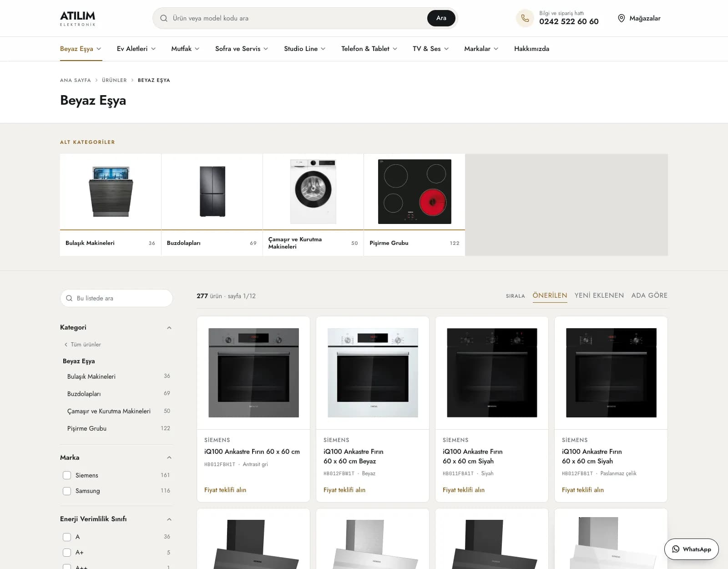Click the Ara search button
Screen dimensions: 728x569
(x=441, y=18)
